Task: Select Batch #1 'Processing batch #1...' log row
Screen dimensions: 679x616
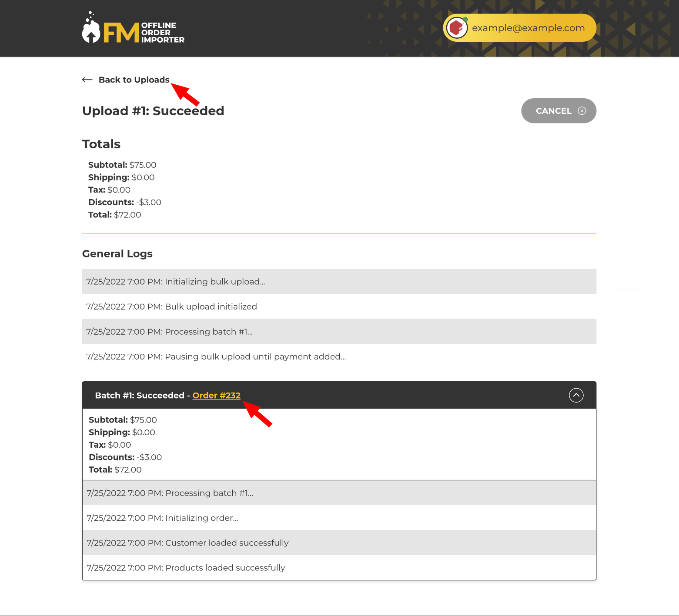Action: [339, 493]
